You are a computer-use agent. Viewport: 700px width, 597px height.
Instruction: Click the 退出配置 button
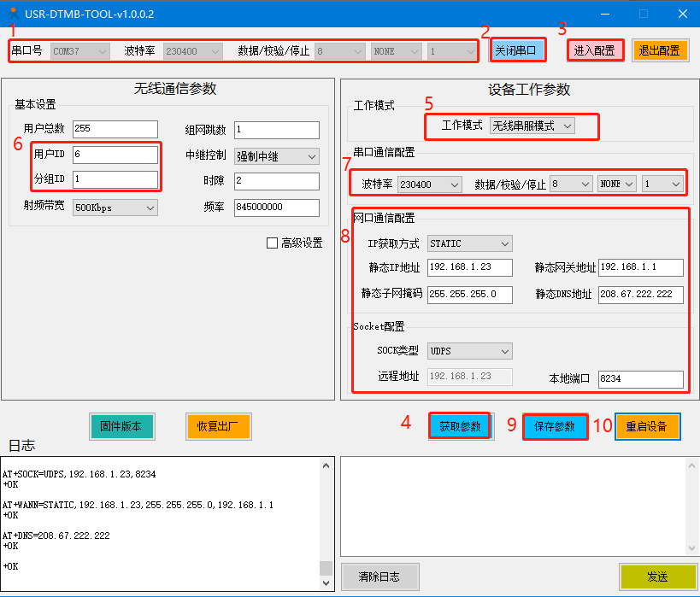[x=660, y=50]
